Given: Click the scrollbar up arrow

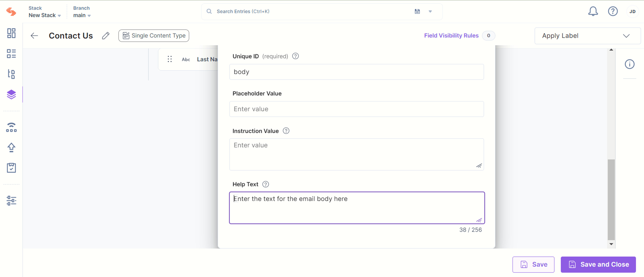Looking at the screenshot, I should [x=611, y=50].
